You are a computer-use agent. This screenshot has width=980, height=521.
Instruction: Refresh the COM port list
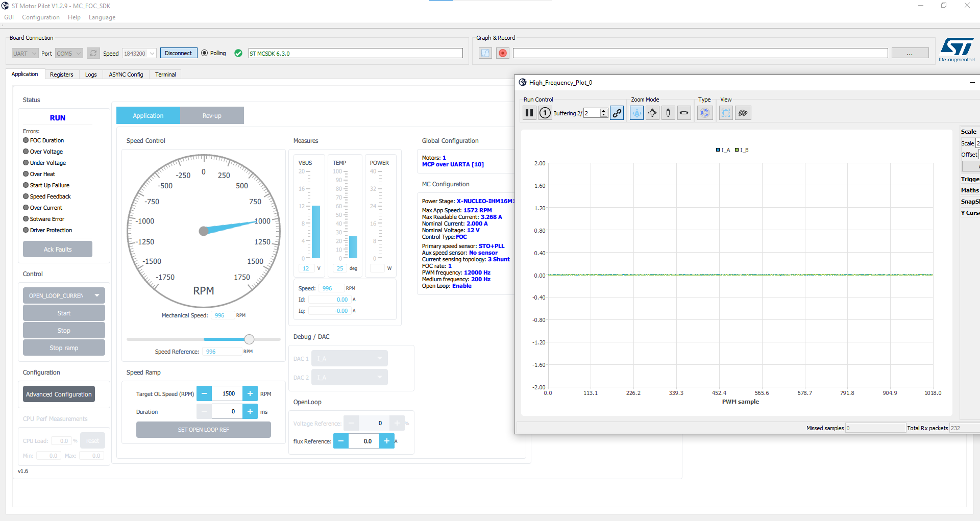coord(93,53)
